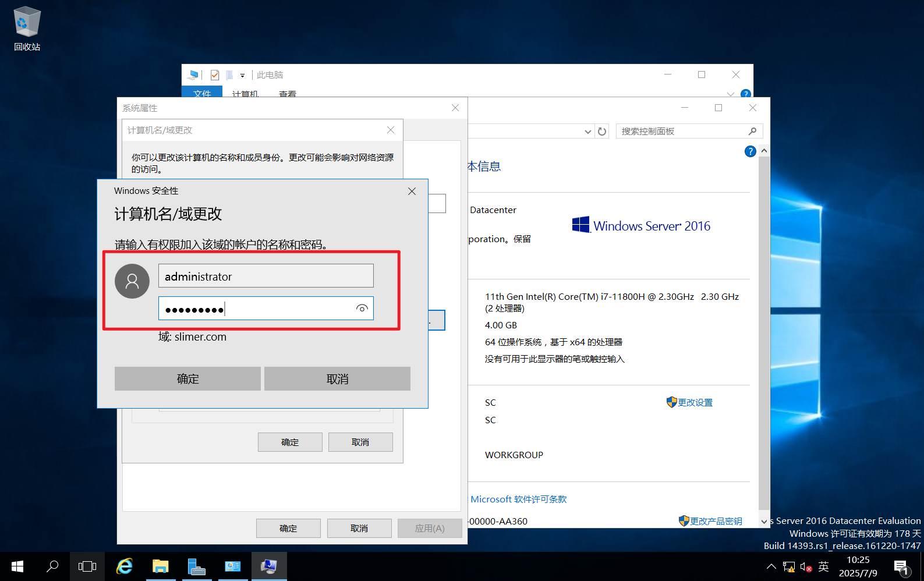Open volume tray icon
This screenshot has height=581, width=924.
pyautogui.click(x=806, y=566)
